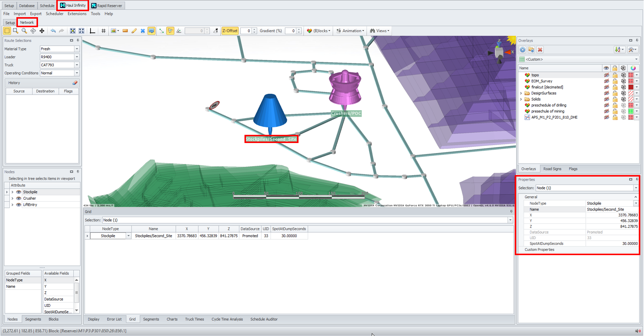Open the Animation toolbar button
The image size is (644, 336).
point(350,31)
